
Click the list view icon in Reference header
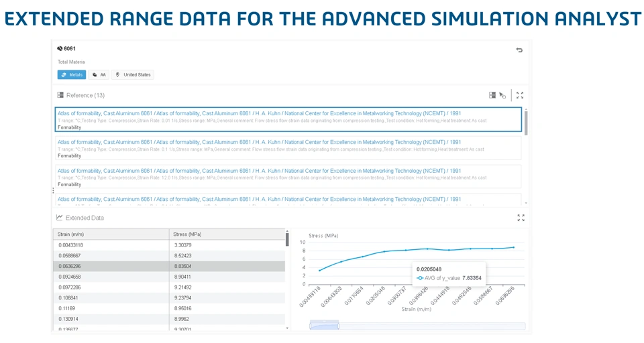(492, 95)
